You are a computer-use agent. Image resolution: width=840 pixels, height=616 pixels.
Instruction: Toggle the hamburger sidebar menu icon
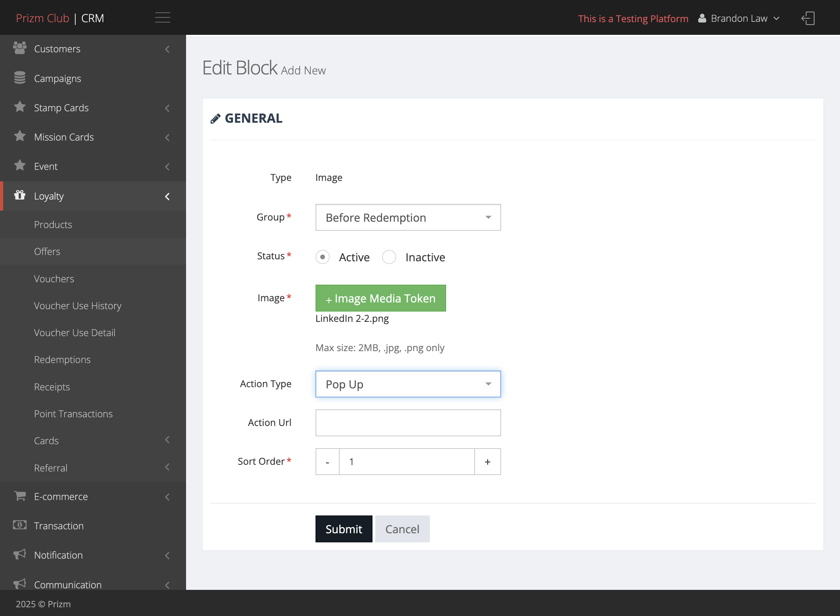[x=163, y=18]
